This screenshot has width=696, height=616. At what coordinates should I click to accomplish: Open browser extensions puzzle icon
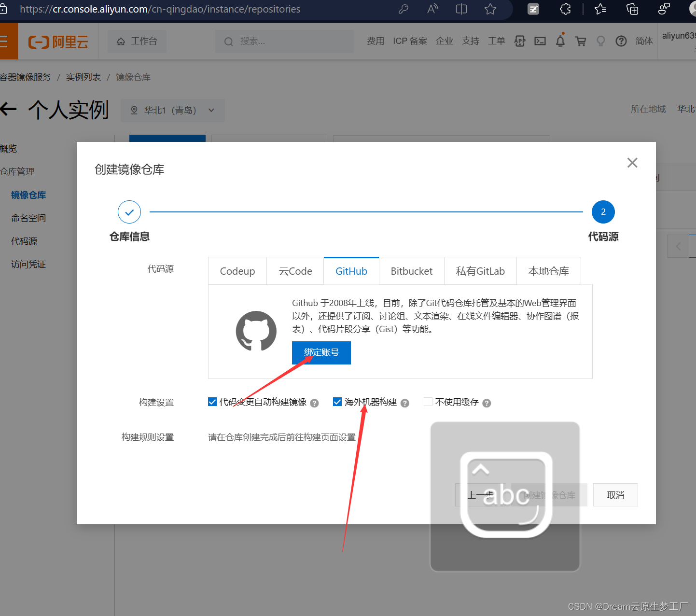[x=565, y=9]
